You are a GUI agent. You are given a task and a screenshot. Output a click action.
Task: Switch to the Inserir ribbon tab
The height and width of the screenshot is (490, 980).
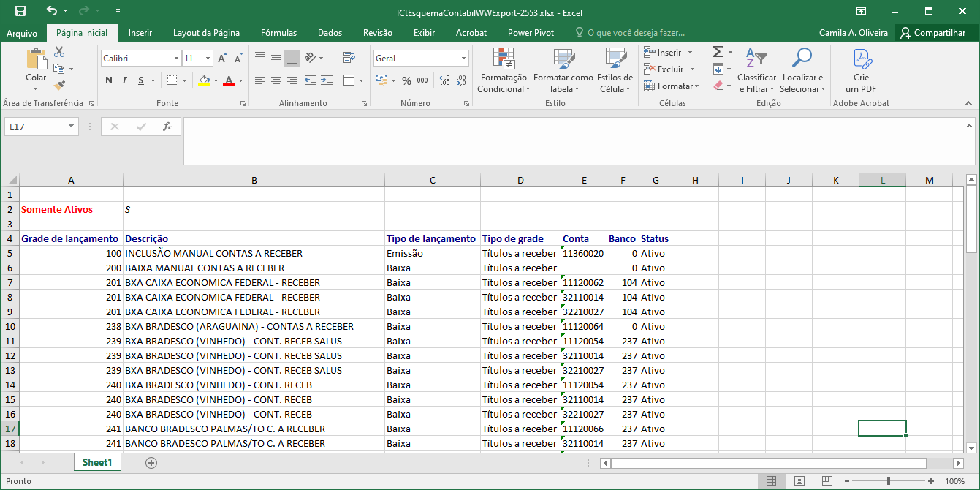pos(140,33)
